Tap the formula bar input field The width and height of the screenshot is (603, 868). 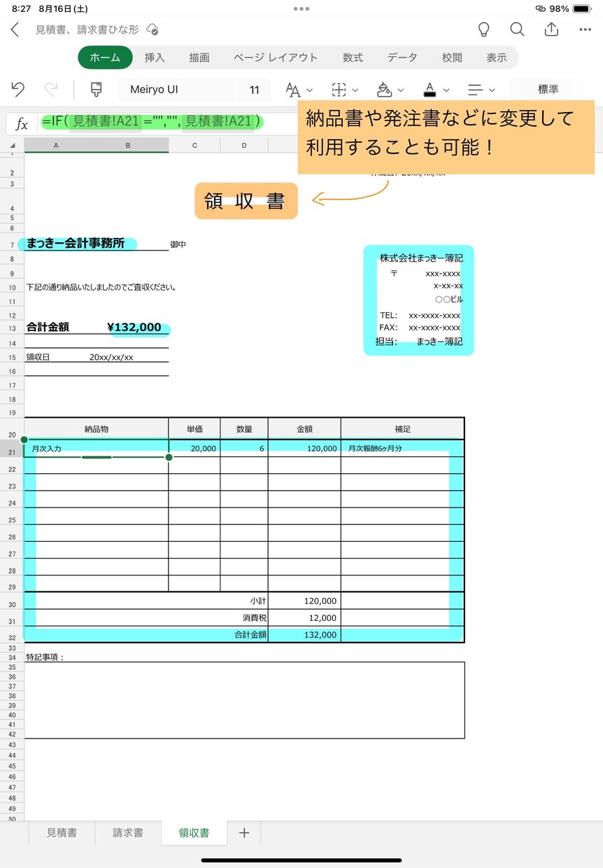click(x=168, y=122)
